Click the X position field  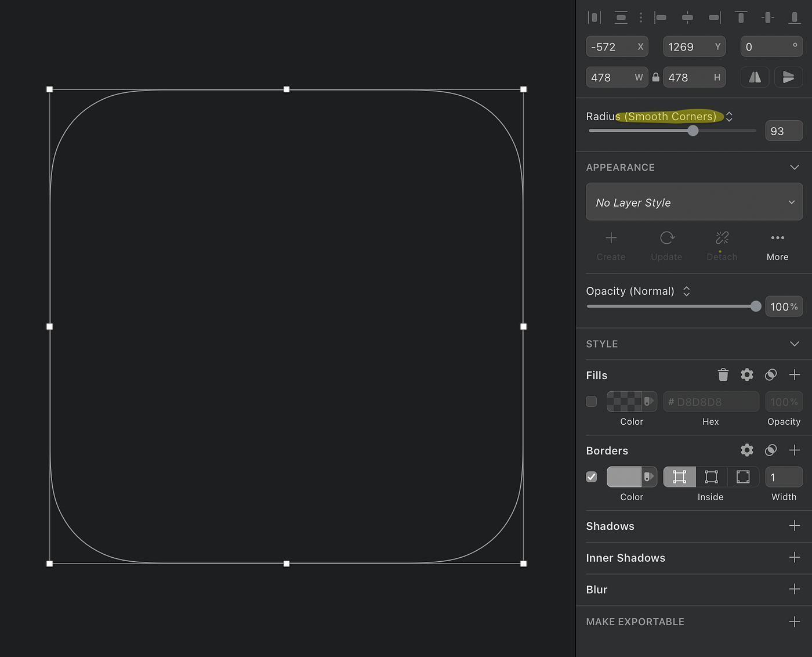(617, 47)
